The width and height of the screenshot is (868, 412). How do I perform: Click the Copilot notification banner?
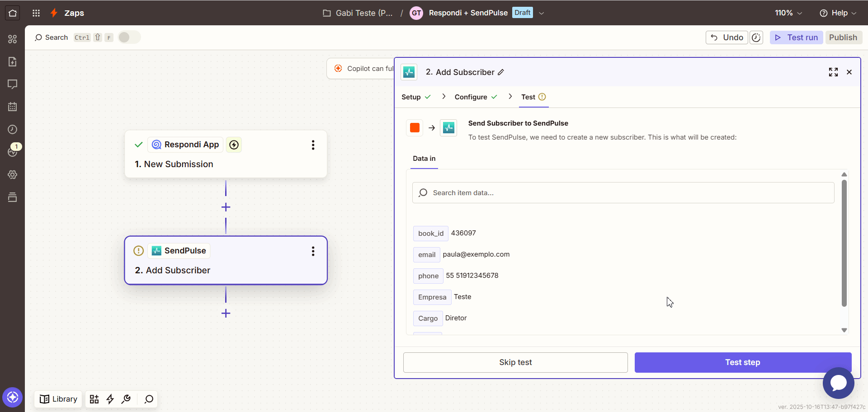click(x=361, y=69)
